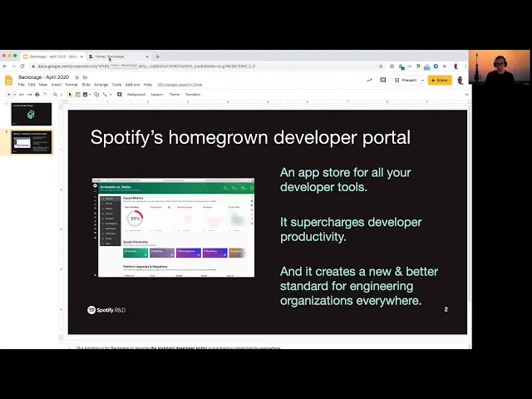Collapse the menus with the up chevron

pos(466,95)
